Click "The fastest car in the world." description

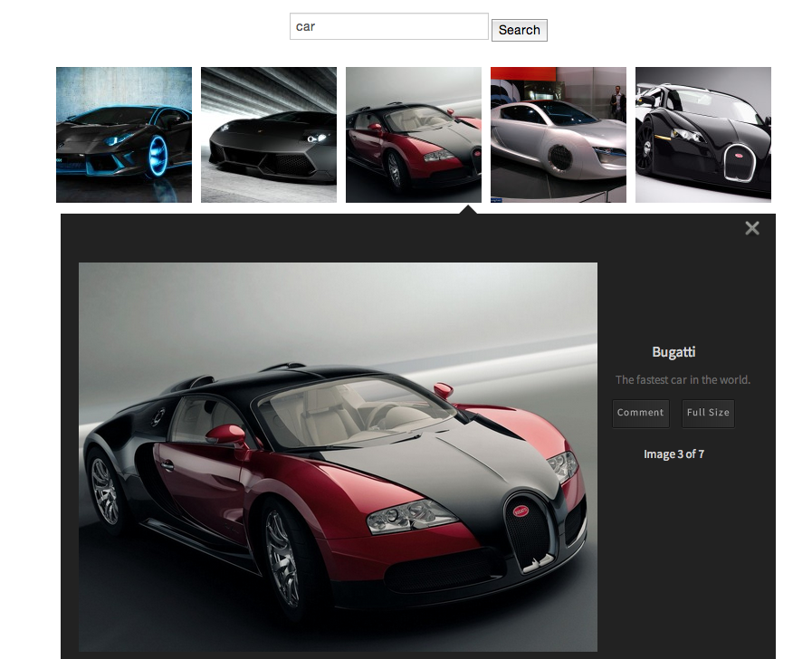click(683, 380)
